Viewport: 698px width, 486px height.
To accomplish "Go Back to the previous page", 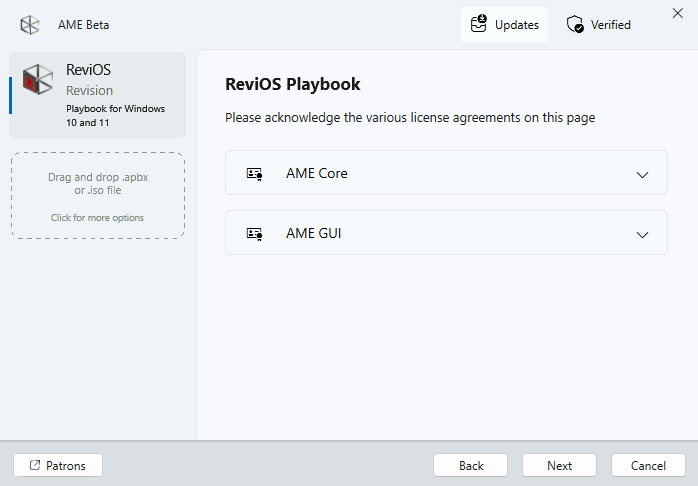I will tap(471, 466).
